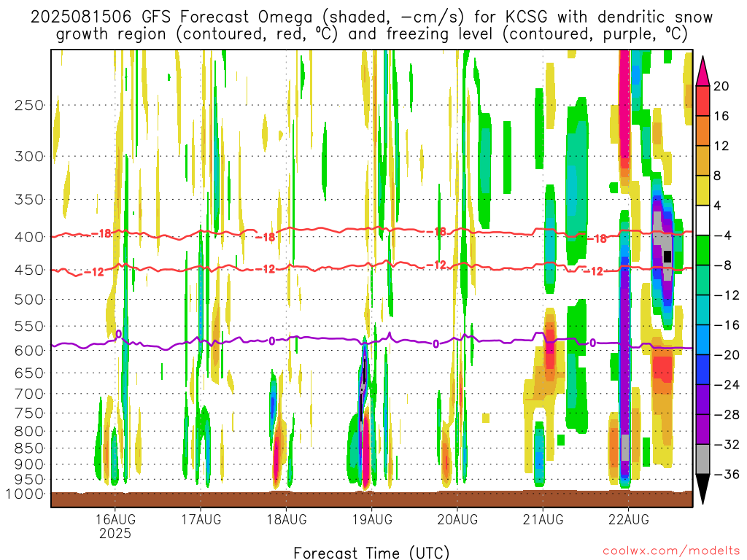Click the -18 contour label just before 22AUG

pyautogui.click(x=597, y=238)
